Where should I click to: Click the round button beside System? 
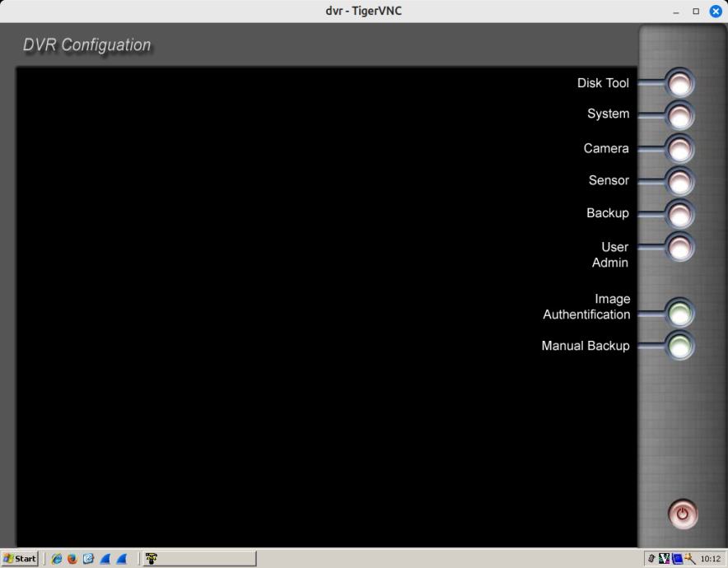click(679, 115)
